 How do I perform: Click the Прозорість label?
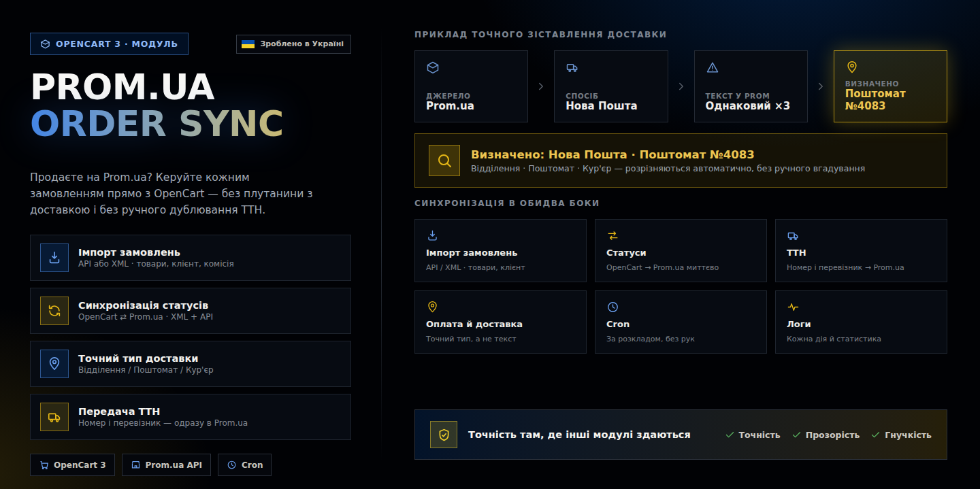pos(832,435)
